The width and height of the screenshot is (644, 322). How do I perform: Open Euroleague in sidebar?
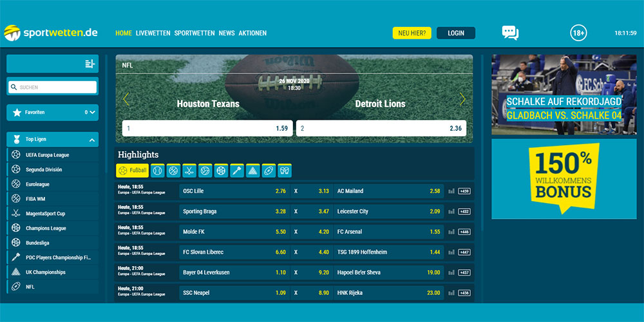coord(53,184)
